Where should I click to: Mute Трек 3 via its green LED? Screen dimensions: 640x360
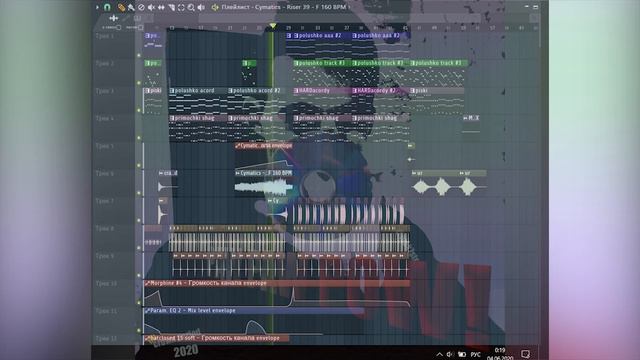click(x=139, y=110)
